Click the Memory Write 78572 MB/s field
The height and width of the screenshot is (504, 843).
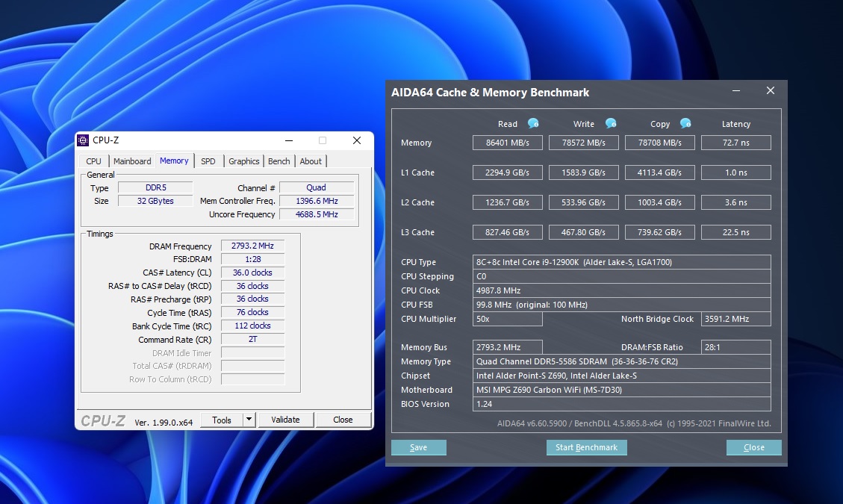pyautogui.click(x=584, y=143)
